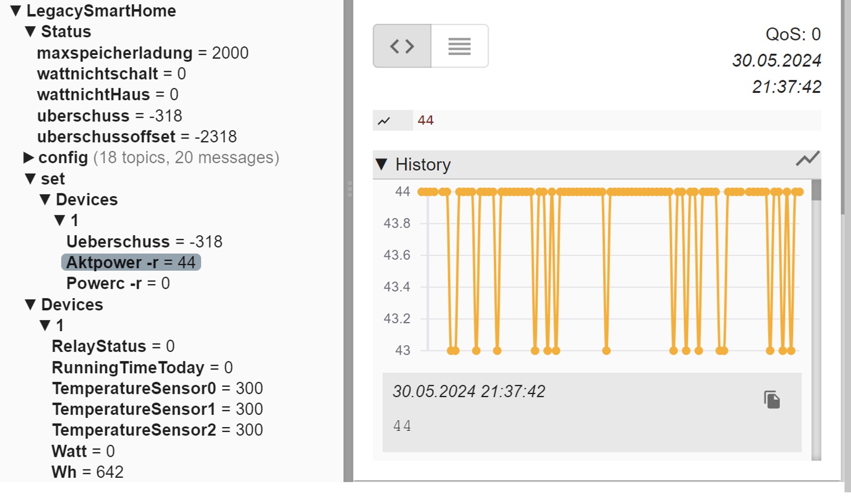Image resolution: width=851 pixels, height=504 pixels.
Task: Select Wh = 642 topic
Action: pos(87,472)
